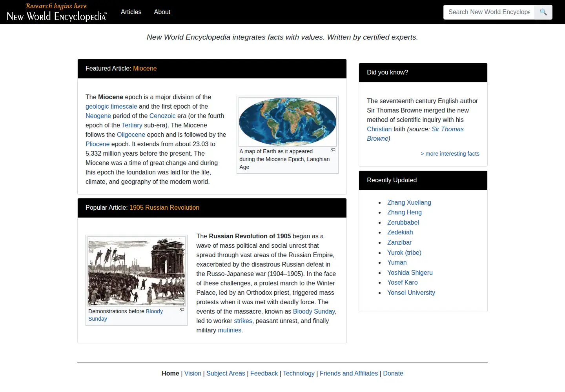Go to Subject Areas in footer
The height and width of the screenshot is (392, 565).
(x=226, y=374)
